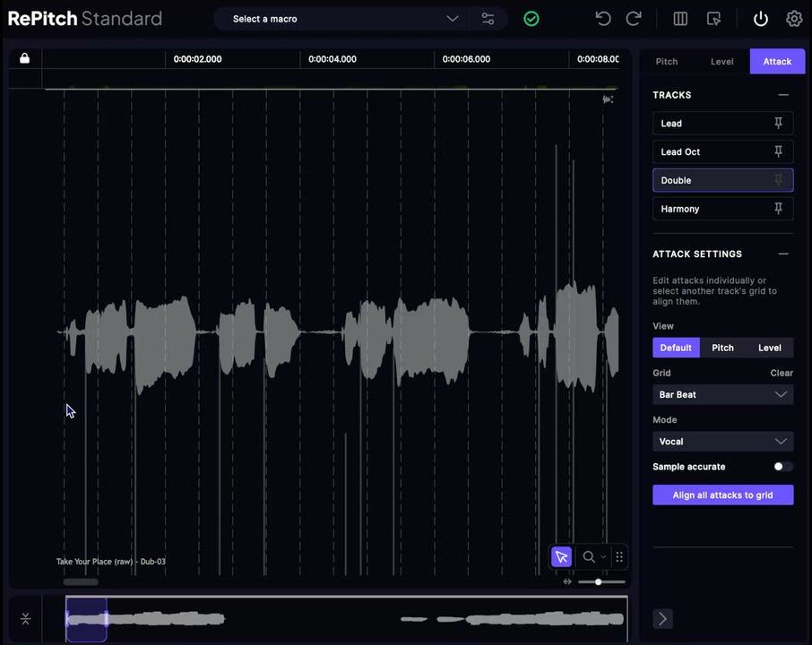Switch to the Pitch tab

pyautogui.click(x=667, y=62)
